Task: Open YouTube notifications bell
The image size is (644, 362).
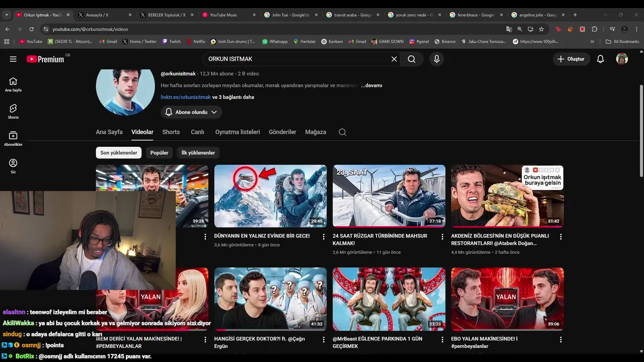Action: tap(600, 59)
